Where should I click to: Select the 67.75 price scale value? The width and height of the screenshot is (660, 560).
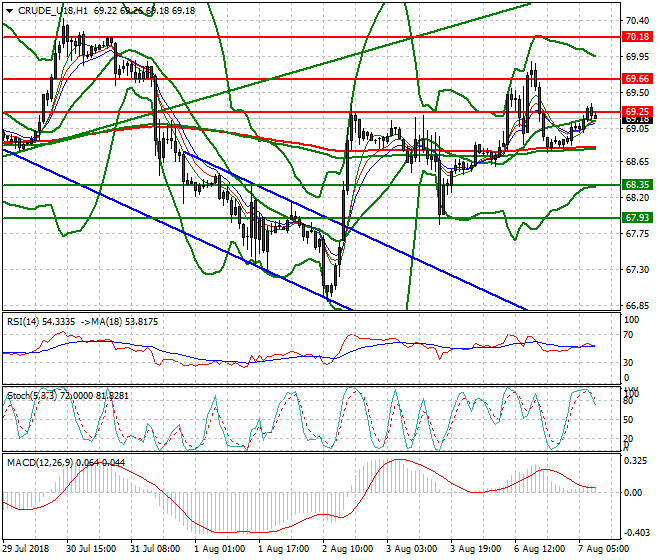(637, 233)
